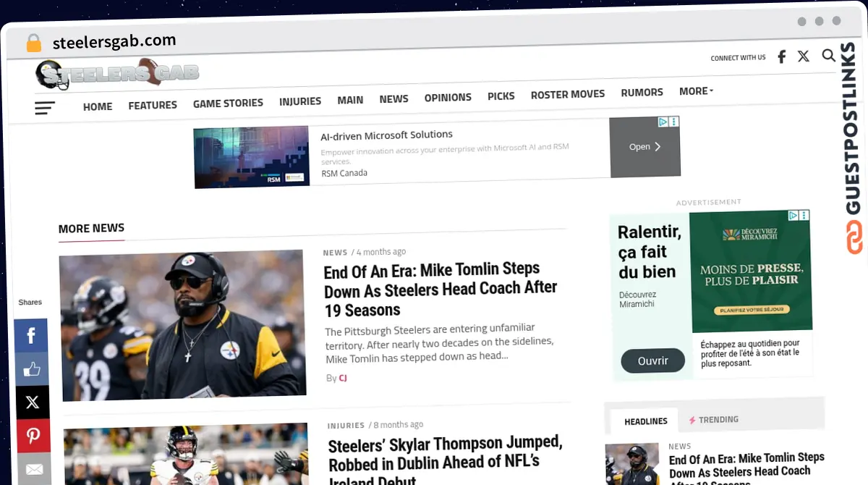Switch to the TRENDING tab
Image resolution: width=868 pixels, height=485 pixels.
tap(714, 419)
